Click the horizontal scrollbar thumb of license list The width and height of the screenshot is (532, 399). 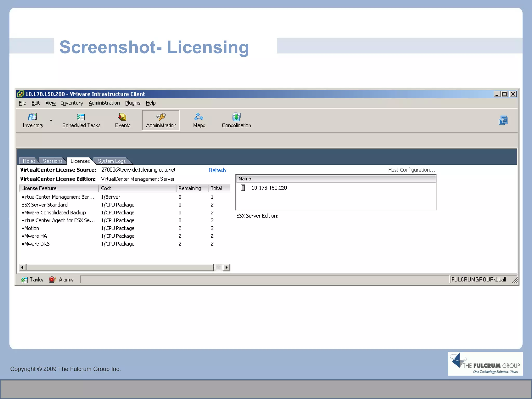tap(120, 268)
